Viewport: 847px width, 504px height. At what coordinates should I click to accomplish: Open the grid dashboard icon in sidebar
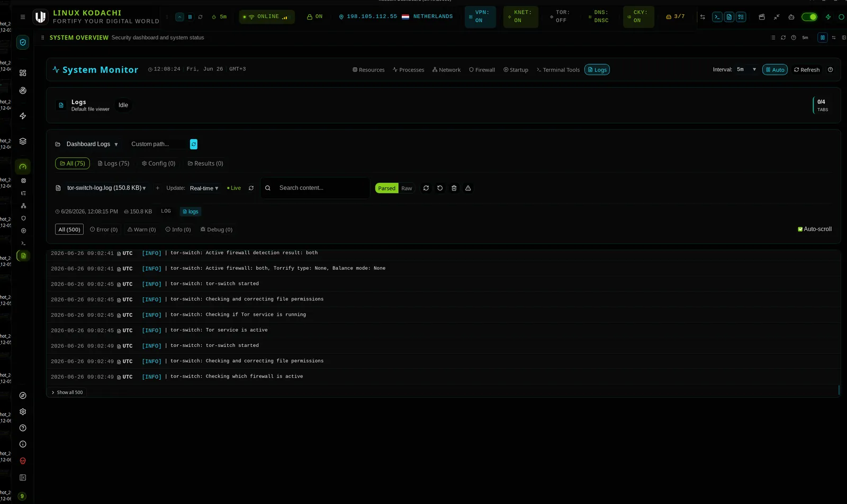point(23,73)
